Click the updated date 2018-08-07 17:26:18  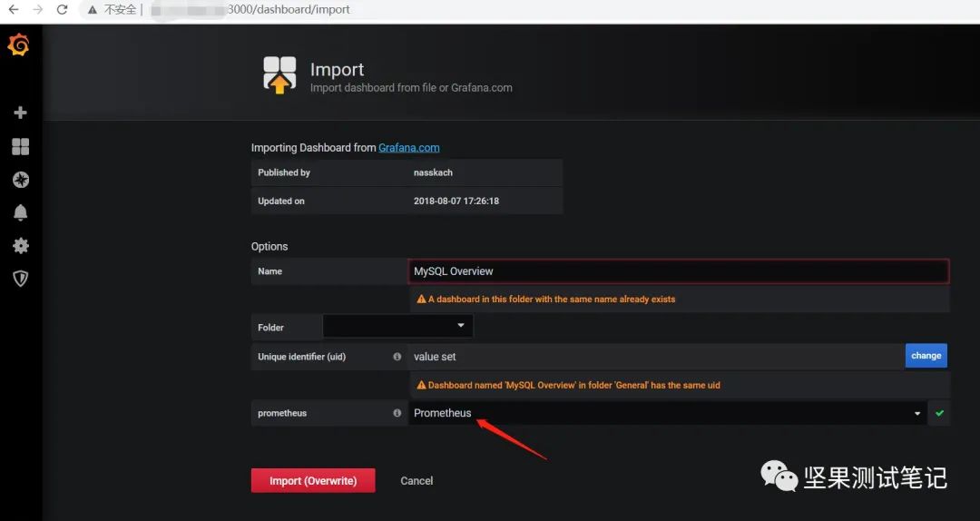point(456,201)
